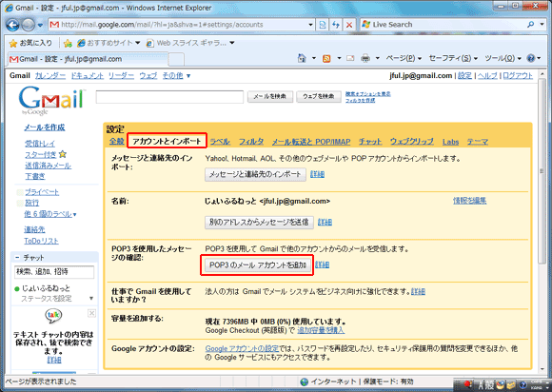
Task: Open the お気に入り favorites star button
Action: tap(30, 43)
